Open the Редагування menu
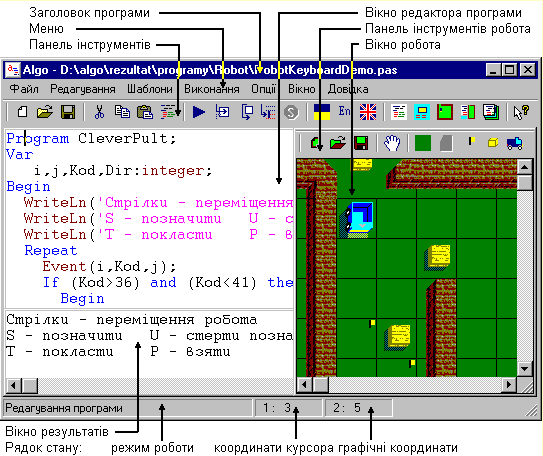 [x=83, y=89]
